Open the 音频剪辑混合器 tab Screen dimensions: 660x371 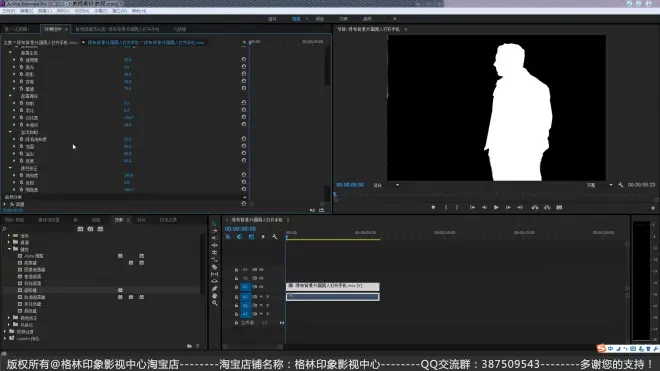point(117,29)
